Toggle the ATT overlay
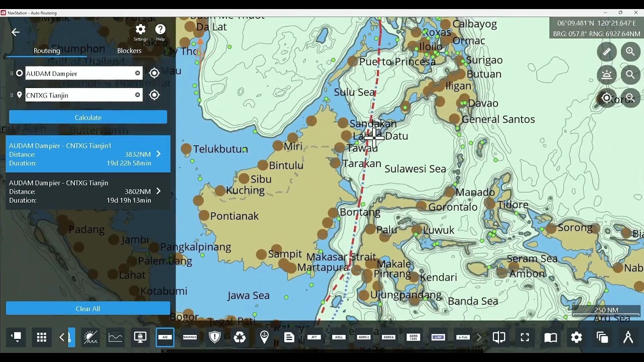This screenshot has width=644, height=362. tap(314, 337)
